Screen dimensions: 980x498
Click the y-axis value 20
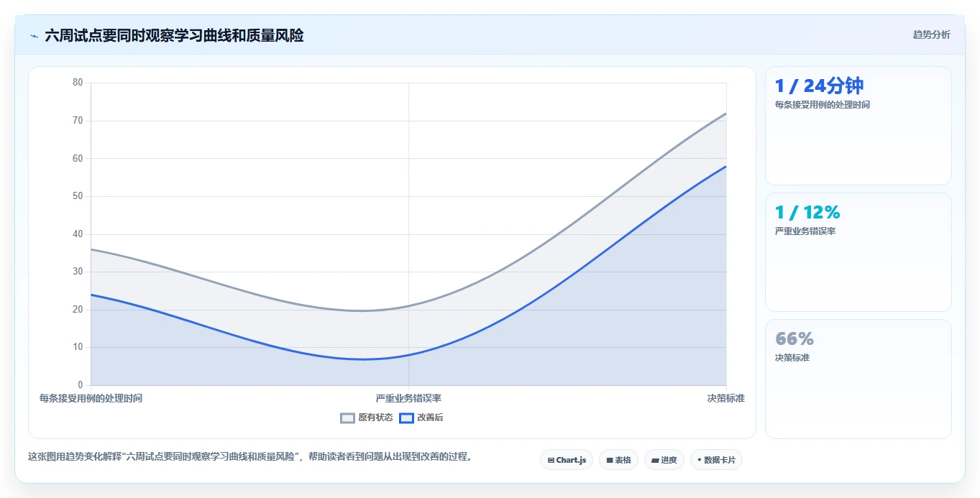(78, 310)
